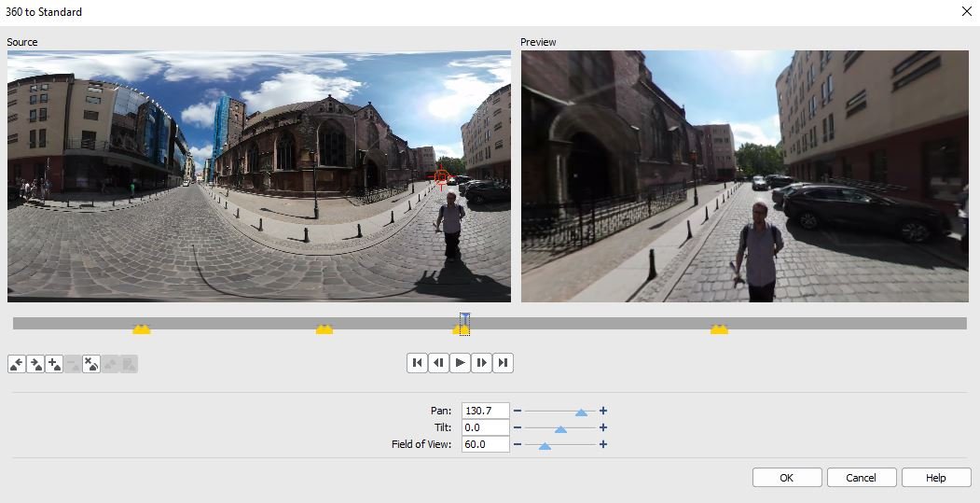Go to the previous keyframe
Viewport: 980px width, 503px height.
click(17, 364)
